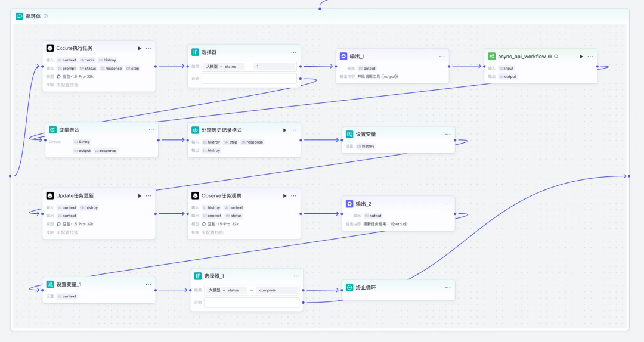644x342 pixels.
Task: Click the 否则 empty branch in 选择器
Action: (249, 79)
